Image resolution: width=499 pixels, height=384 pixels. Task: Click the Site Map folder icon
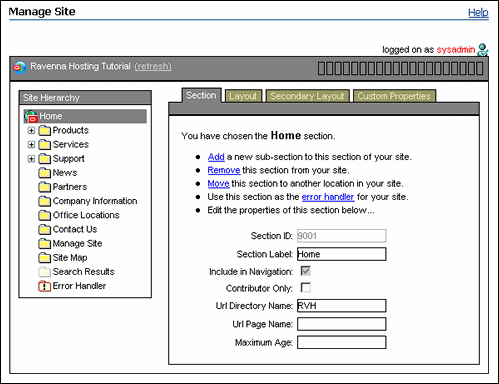[44, 258]
